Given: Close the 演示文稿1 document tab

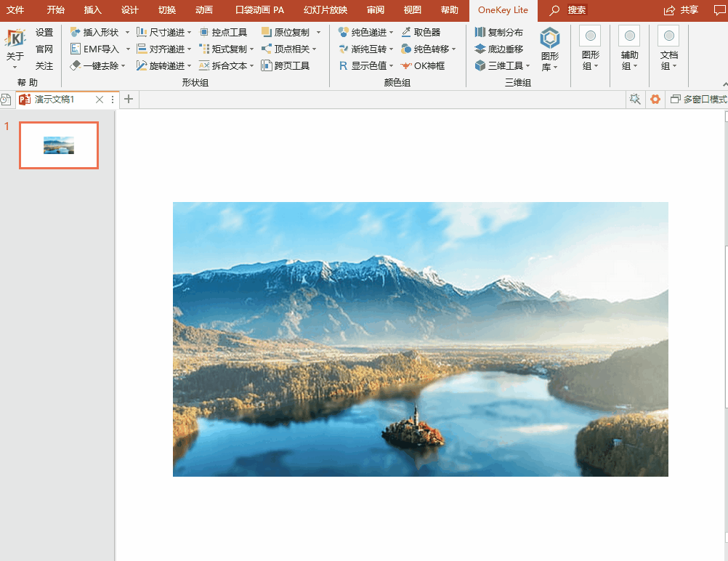Looking at the screenshot, I should click(100, 100).
